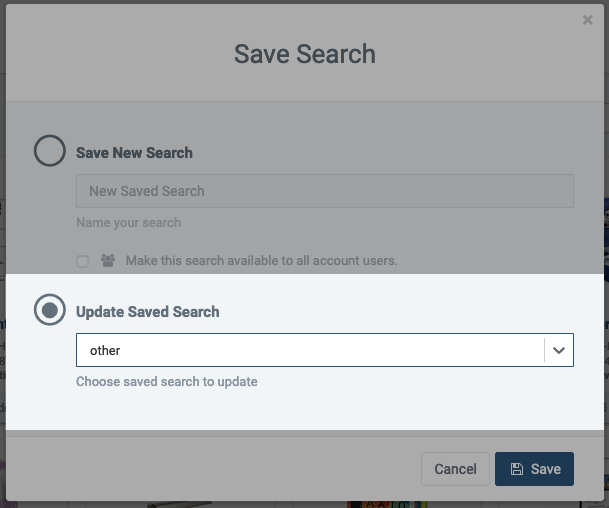Close the Save Search dialog with the X
The height and width of the screenshot is (508, 609).
pos(588,20)
